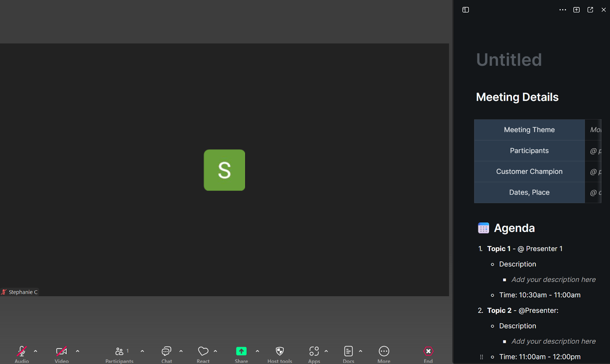Click the upload/share icon atop the docs panel

click(x=576, y=10)
